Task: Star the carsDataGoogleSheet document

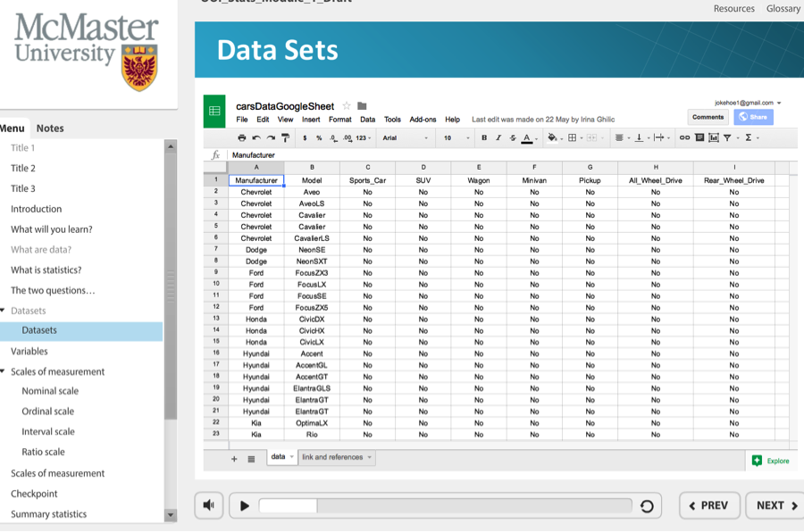Action: [347, 106]
